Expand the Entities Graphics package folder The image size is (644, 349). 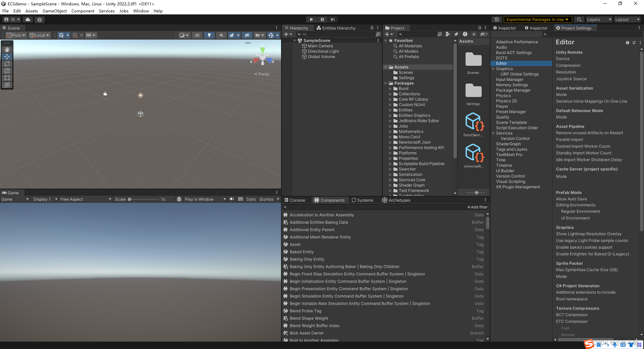[390, 115]
